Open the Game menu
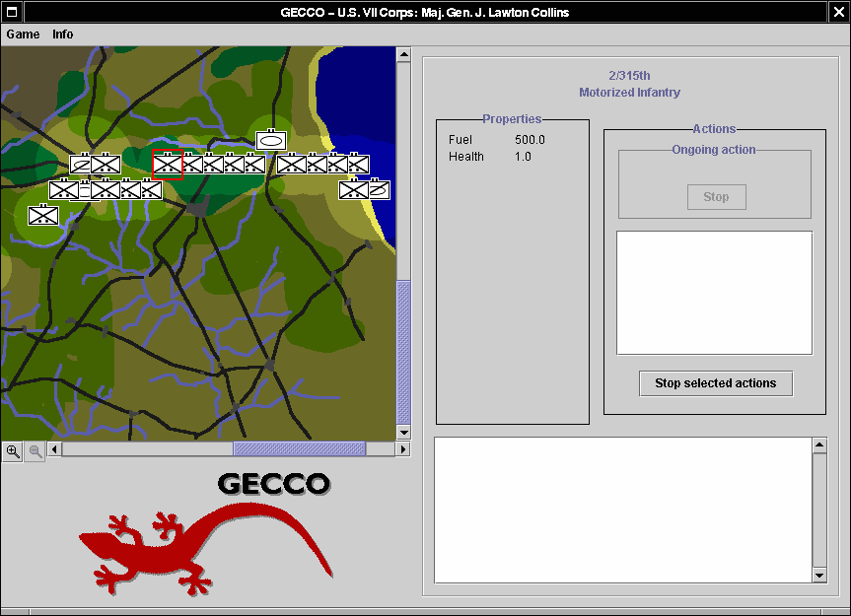The width and height of the screenshot is (851, 616). [x=23, y=34]
